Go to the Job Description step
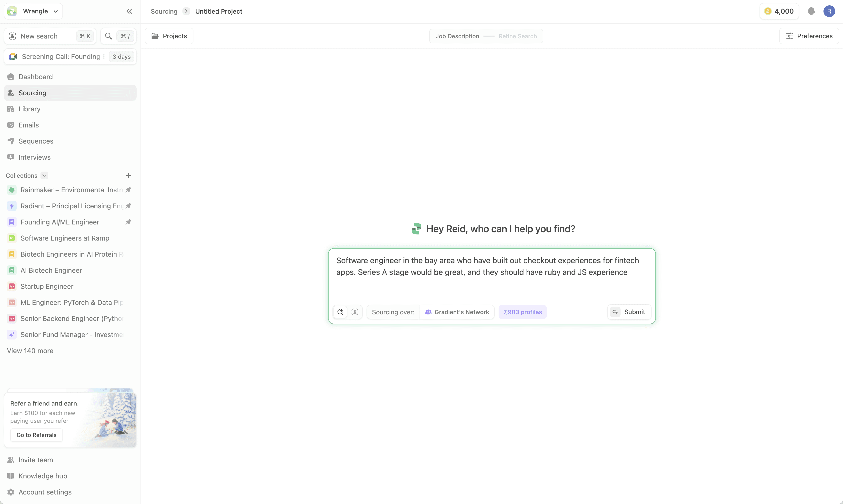Viewport: 843px width, 504px height. pos(457,36)
